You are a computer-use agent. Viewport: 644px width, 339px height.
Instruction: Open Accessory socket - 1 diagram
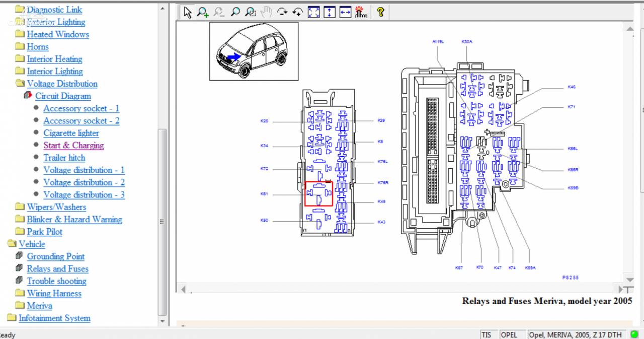82,108
